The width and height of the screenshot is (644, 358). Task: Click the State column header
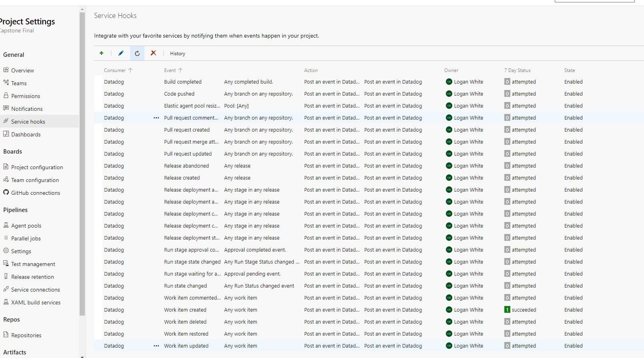[570, 70]
